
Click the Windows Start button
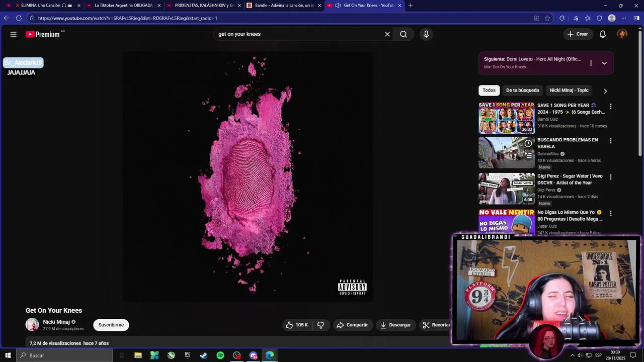click(8, 355)
